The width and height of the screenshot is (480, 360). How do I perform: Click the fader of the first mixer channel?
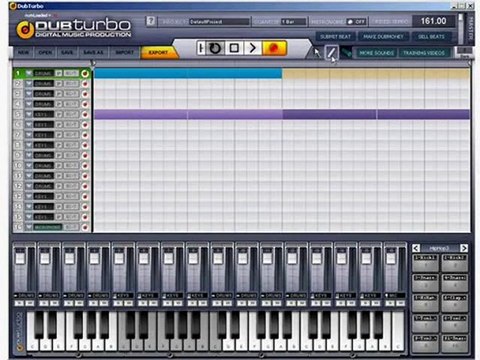pos(20,258)
